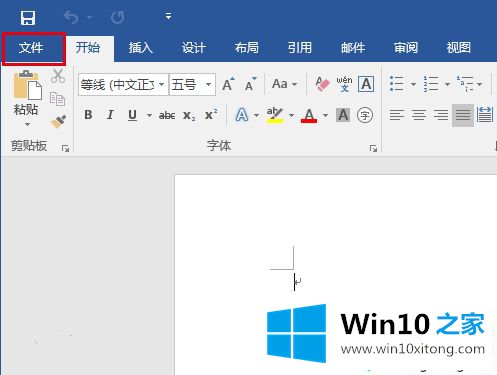Toggle Superscript formatting
Screen dimensions: 497x375
(x=211, y=114)
